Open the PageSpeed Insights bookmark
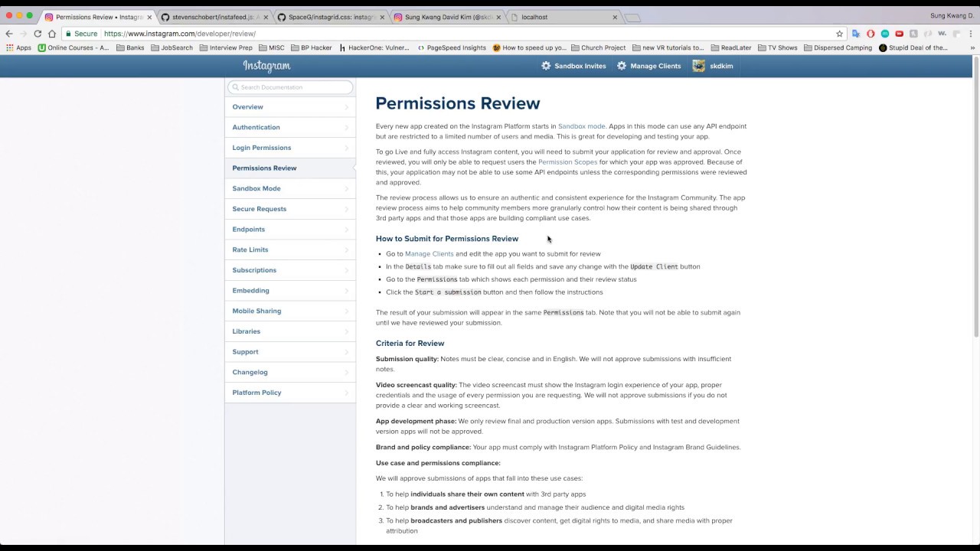Screen dimensions: 980x551 pyautogui.click(x=451, y=47)
